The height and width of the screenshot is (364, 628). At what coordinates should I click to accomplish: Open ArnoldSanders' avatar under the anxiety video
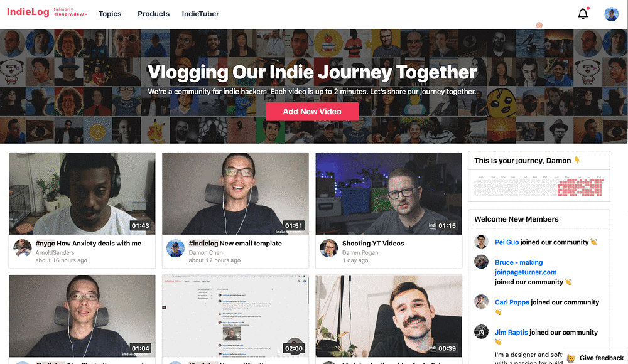(x=23, y=249)
